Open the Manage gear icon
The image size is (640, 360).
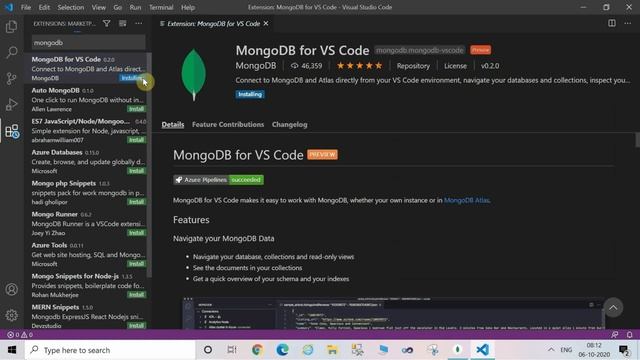click(11, 315)
